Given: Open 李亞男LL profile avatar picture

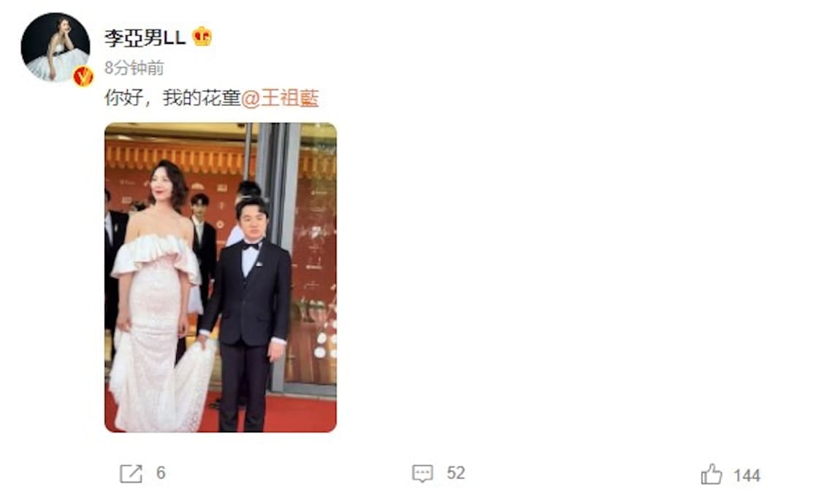Looking at the screenshot, I should click(x=56, y=47).
